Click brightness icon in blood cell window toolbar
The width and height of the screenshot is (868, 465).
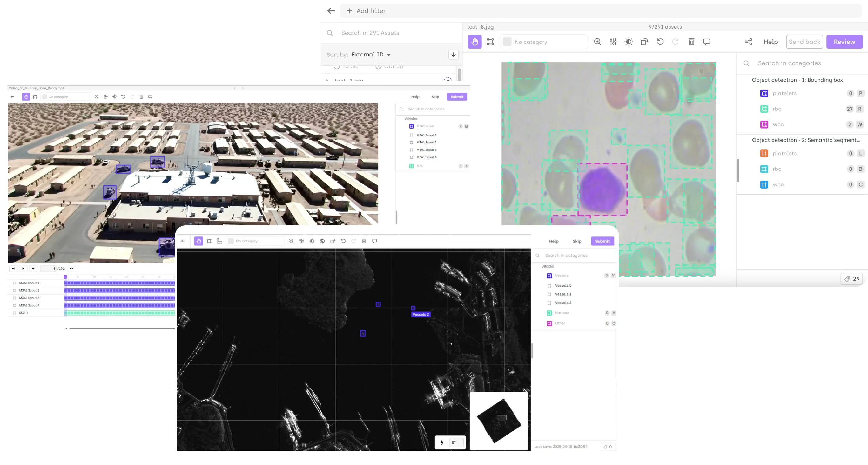[x=629, y=42]
